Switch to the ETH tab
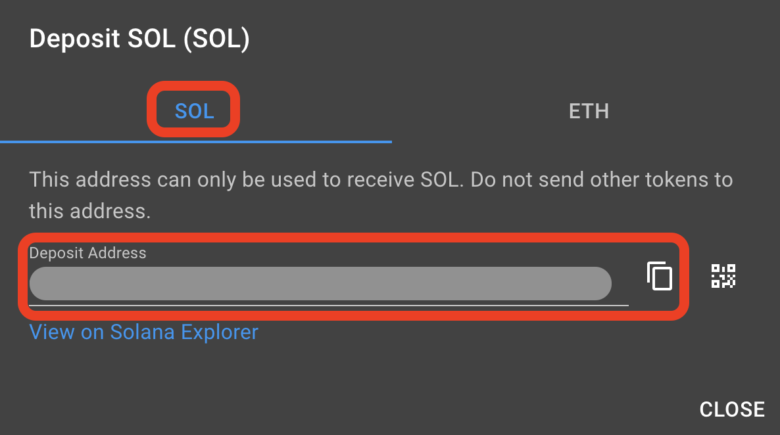 [588, 111]
